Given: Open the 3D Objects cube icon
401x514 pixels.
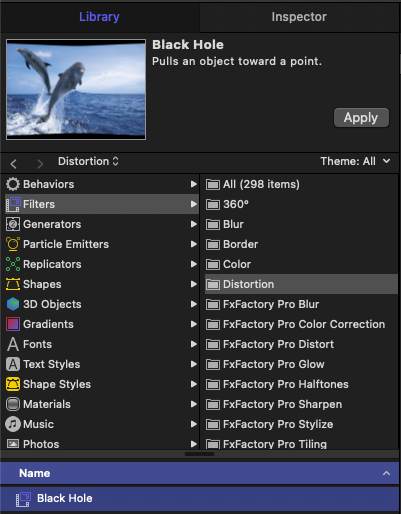Looking at the screenshot, I should click(13, 304).
